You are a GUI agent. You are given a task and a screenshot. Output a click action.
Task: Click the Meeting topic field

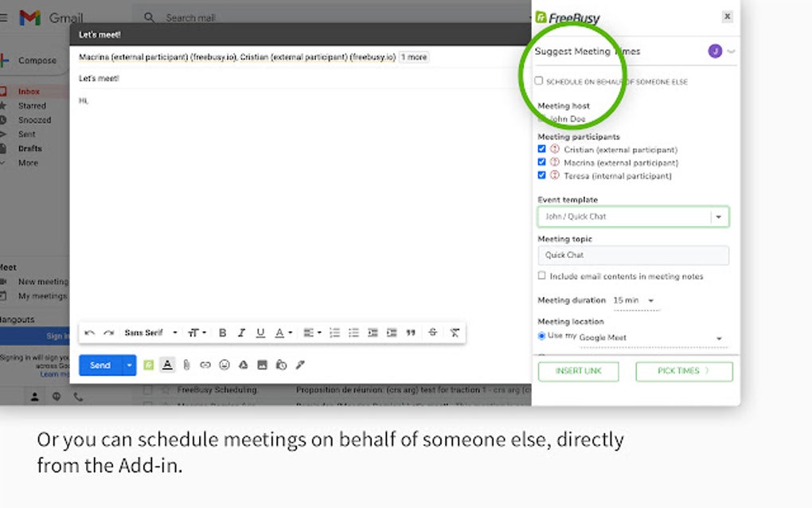tap(633, 256)
